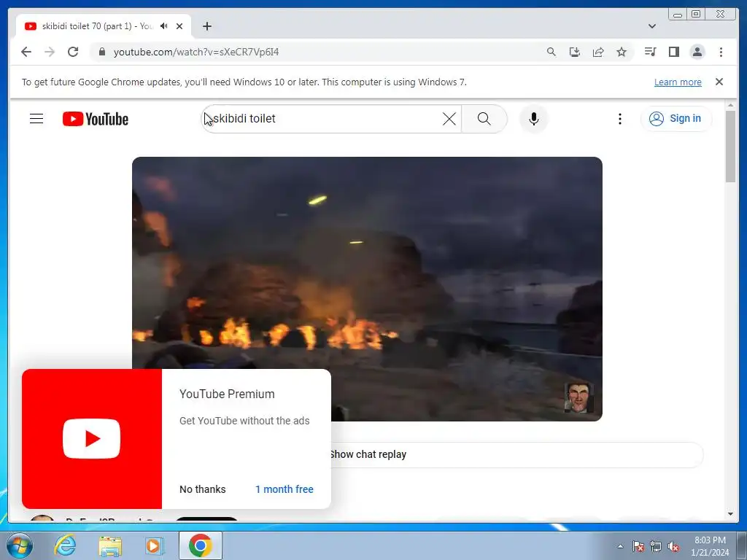Image resolution: width=747 pixels, height=560 pixels.
Task: Click the scrollbar up arrow
Action: click(730, 105)
